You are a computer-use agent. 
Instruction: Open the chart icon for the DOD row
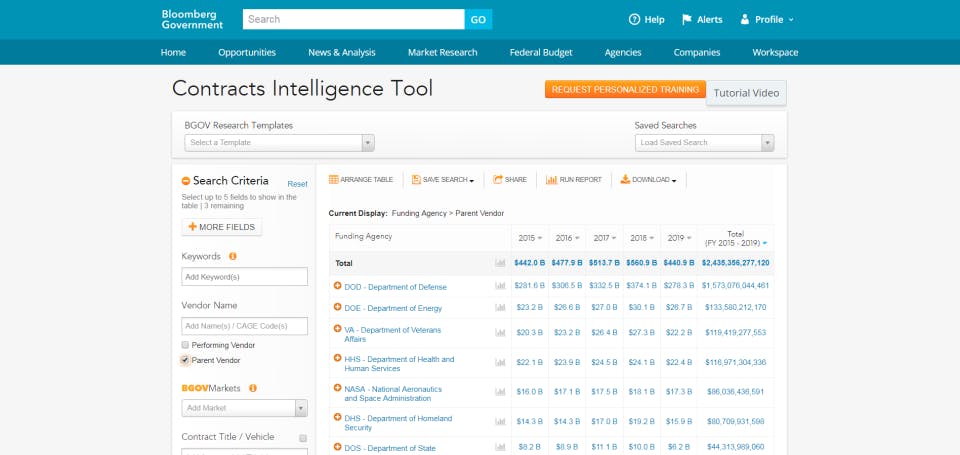pyautogui.click(x=500, y=286)
